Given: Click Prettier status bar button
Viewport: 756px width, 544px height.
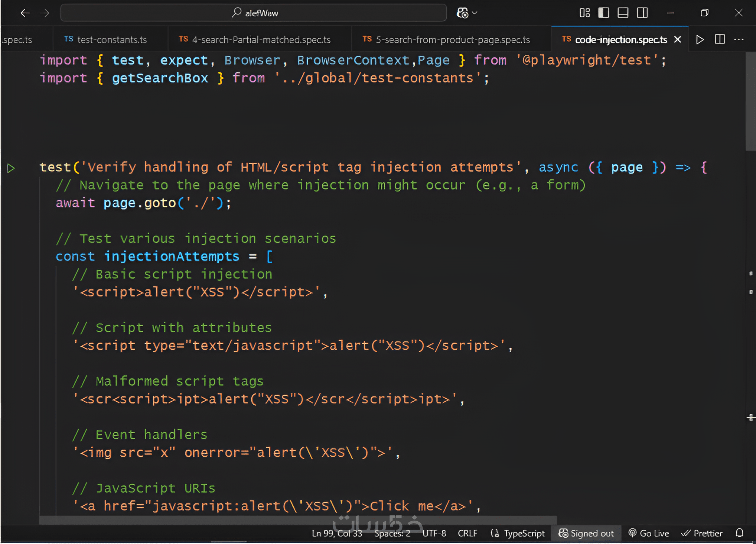Looking at the screenshot, I should click(x=702, y=533).
